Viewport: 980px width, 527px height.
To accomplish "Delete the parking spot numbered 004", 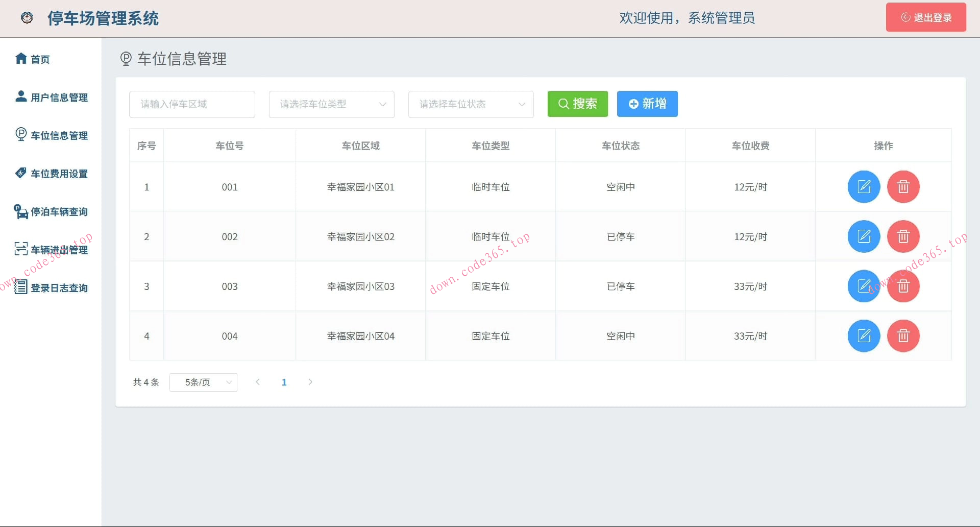I will coord(903,336).
